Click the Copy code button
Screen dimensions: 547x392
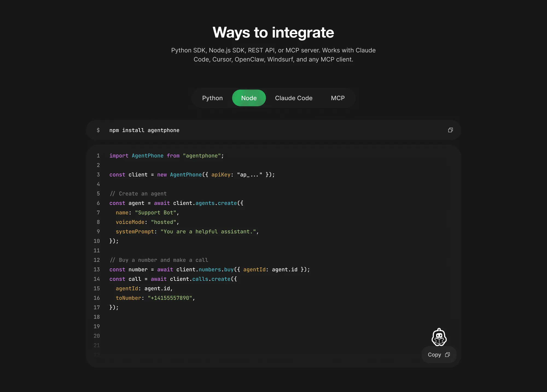(439, 355)
